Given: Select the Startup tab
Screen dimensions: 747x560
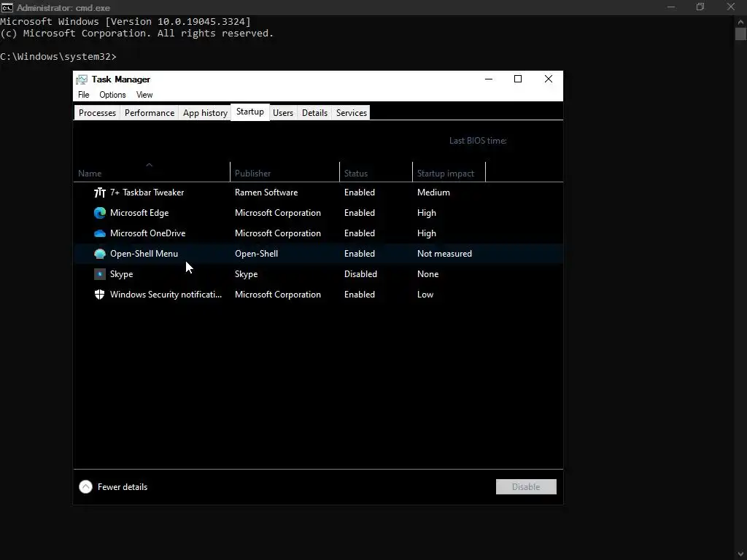Looking at the screenshot, I should pos(250,112).
